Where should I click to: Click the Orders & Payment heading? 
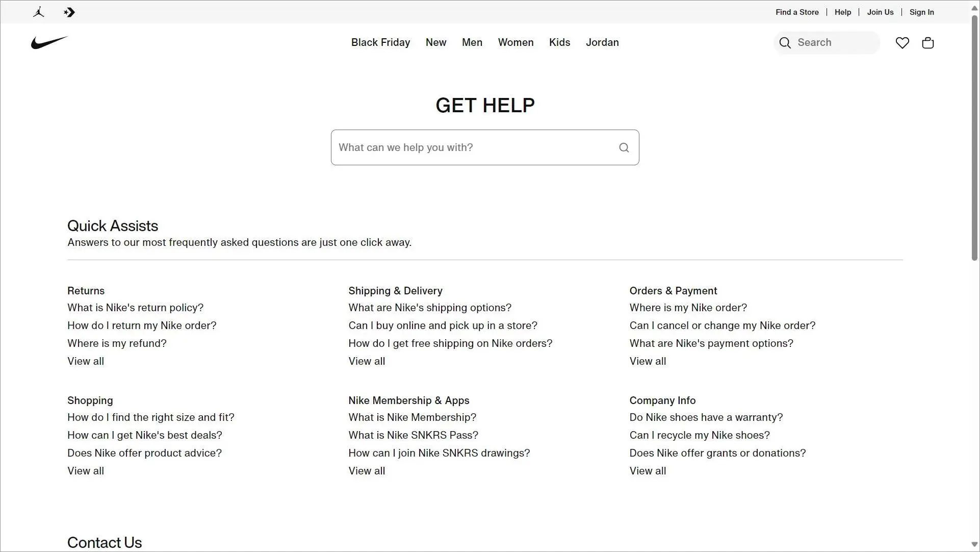(x=673, y=291)
